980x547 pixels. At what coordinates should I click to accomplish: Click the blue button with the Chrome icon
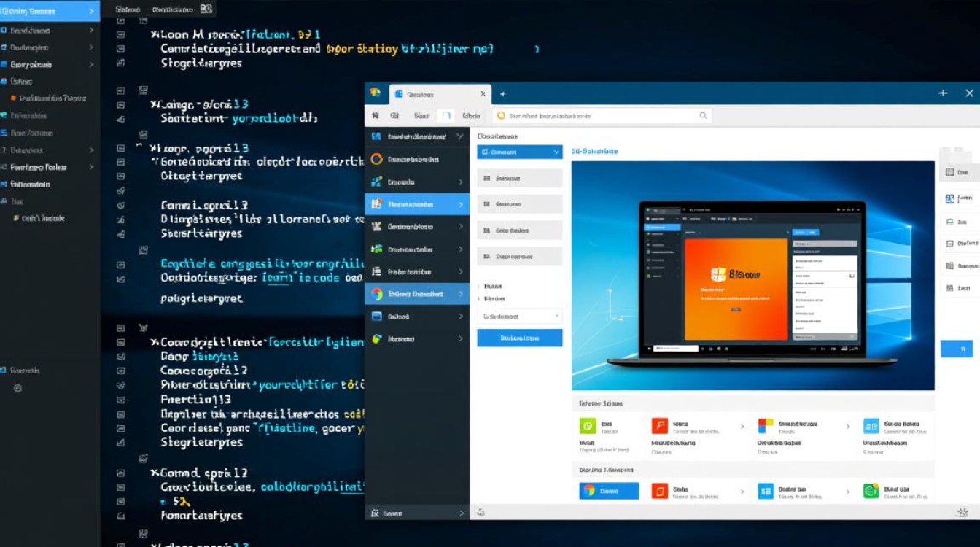point(609,491)
